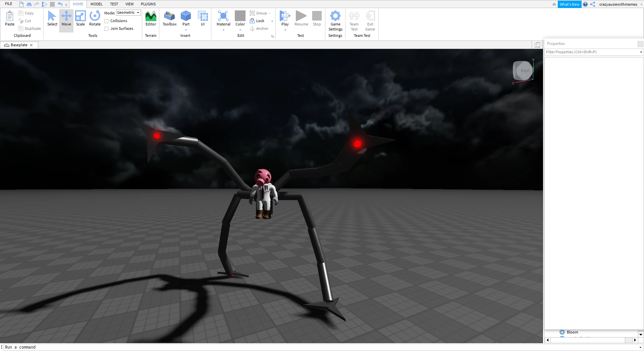Screen dimensions: 644x362
Task: Expand the Play options arrow
Action: tap(285, 30)
